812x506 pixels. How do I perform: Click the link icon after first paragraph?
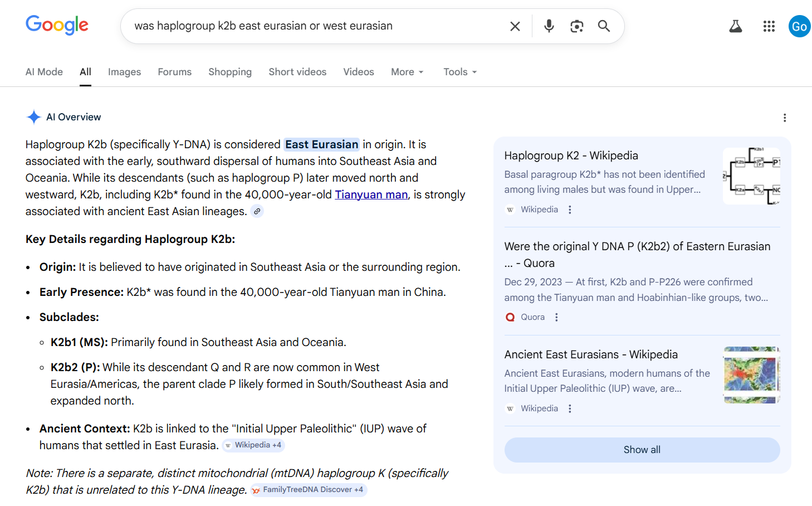(257, 211)
